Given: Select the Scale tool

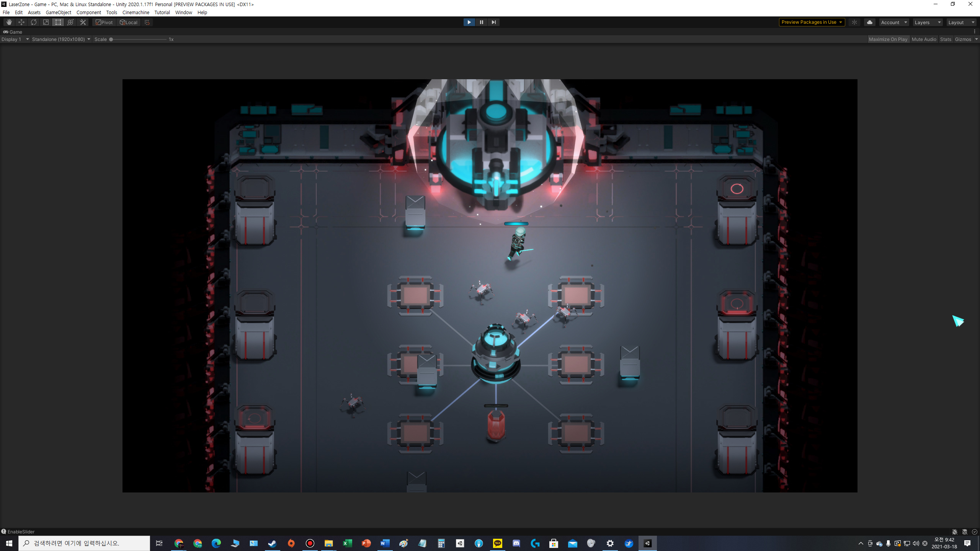Looking at the screenshot, I should coord(46,22).
